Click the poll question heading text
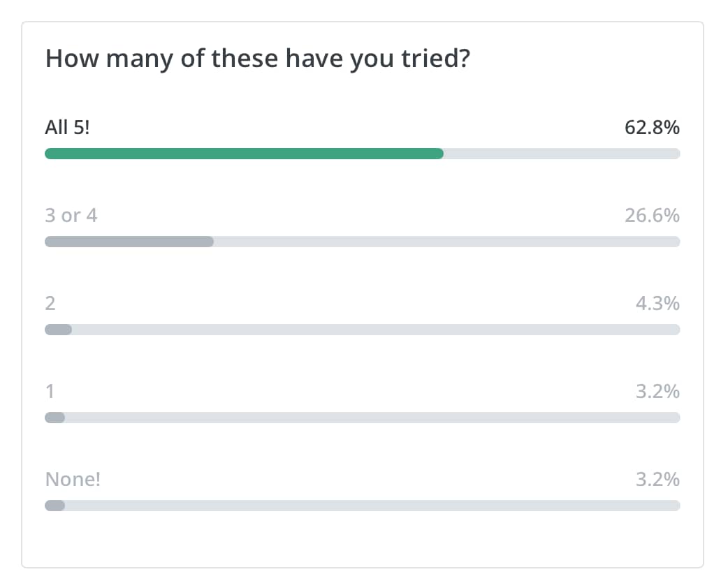This screenshot has height=588, width=728. (258, 59)
